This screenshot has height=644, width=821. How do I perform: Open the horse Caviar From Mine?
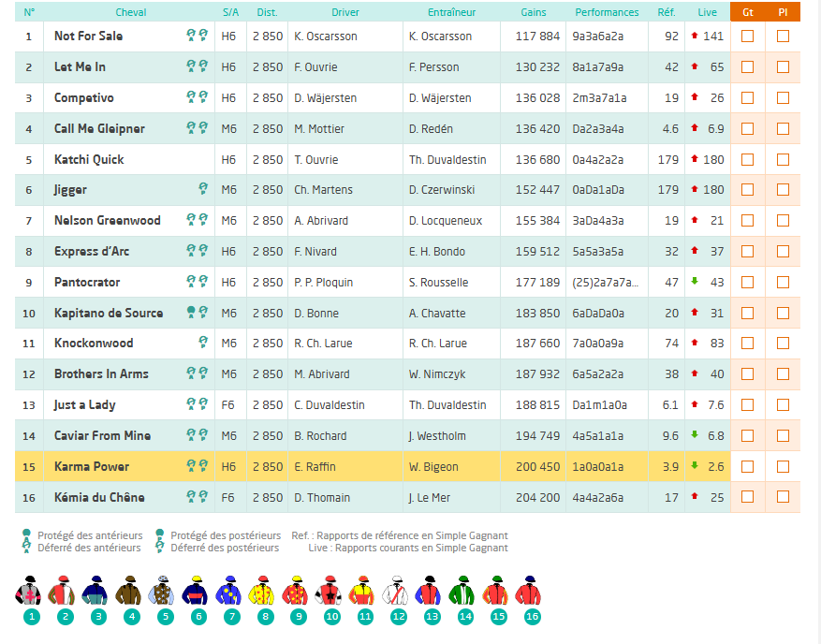point(102,435)
